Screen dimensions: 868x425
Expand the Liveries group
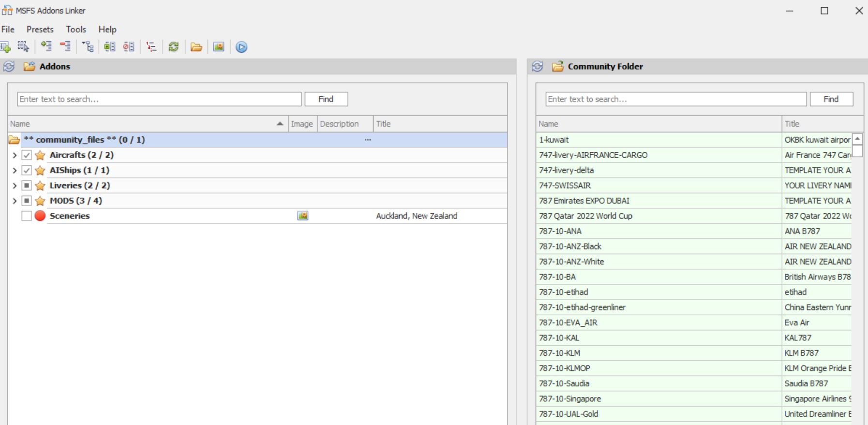pyautogui.click(x=15, y=186)
